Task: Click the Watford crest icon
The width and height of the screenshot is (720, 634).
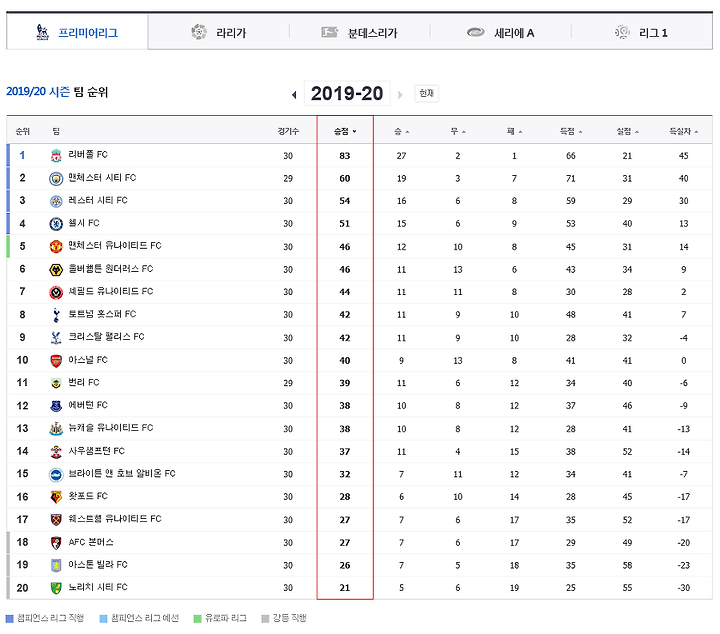Action: click(56, 497)
